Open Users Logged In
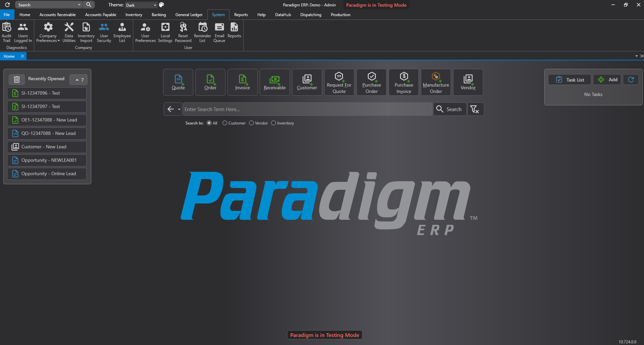Screen dimensions: 644x345 (23, 32)
